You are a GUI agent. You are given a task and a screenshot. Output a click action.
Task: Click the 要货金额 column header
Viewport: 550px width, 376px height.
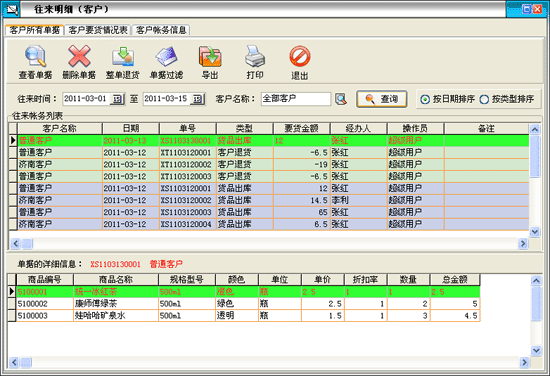point(301,128)
